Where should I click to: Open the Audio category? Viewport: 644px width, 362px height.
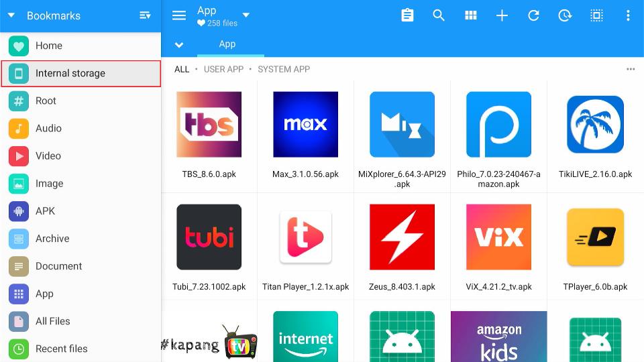point(80,129)
